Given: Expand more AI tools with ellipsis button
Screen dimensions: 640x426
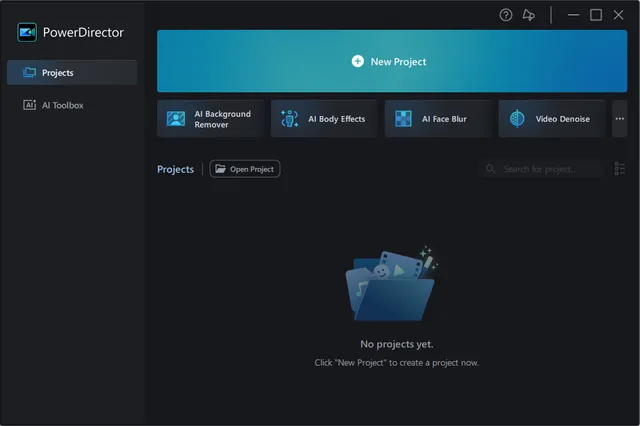Looking at the screenshot, I should click(619, 119).
